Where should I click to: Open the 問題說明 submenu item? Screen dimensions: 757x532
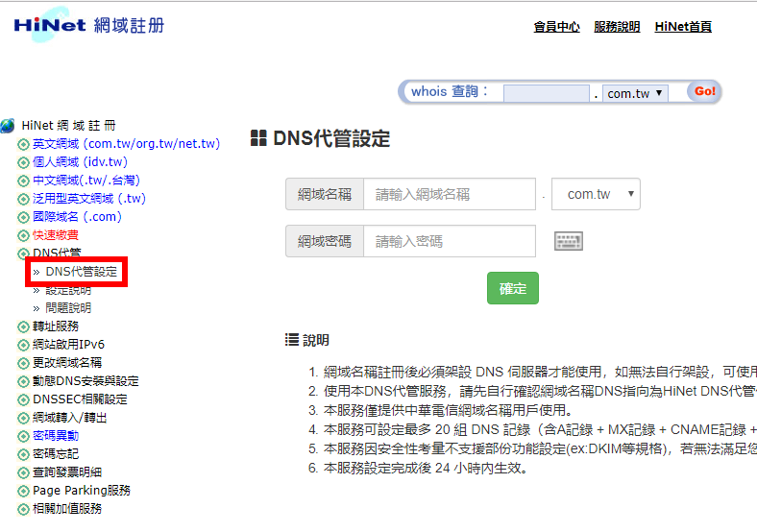point(68,308)
